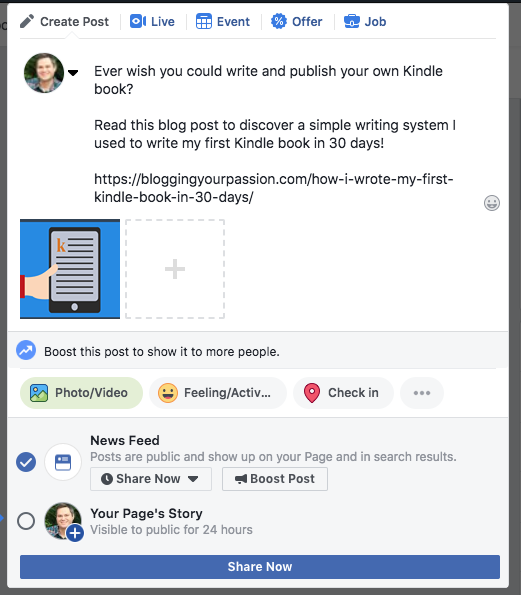
Task: Click the red Check in pin
Action: (x=312, y=393)
